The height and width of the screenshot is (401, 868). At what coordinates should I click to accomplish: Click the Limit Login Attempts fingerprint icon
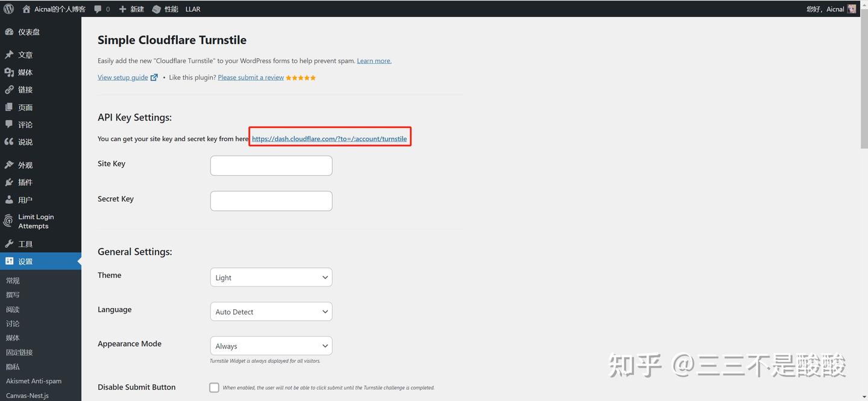[x=8, y=221]
